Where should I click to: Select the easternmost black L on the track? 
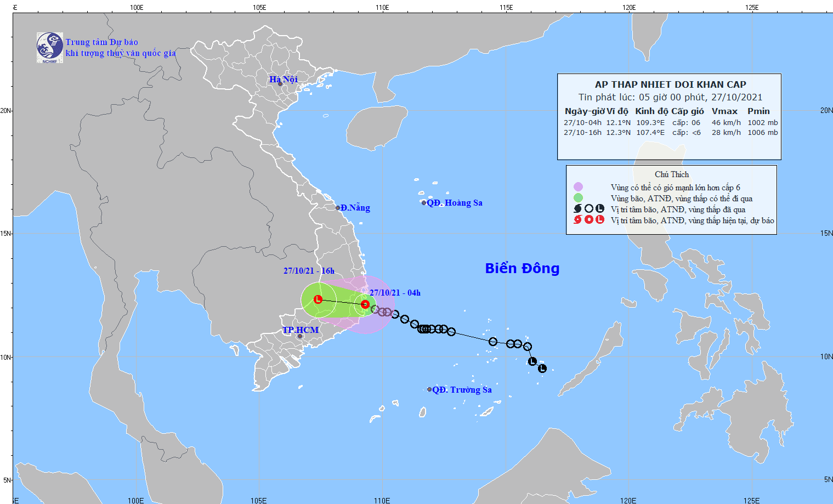[542, 369]
